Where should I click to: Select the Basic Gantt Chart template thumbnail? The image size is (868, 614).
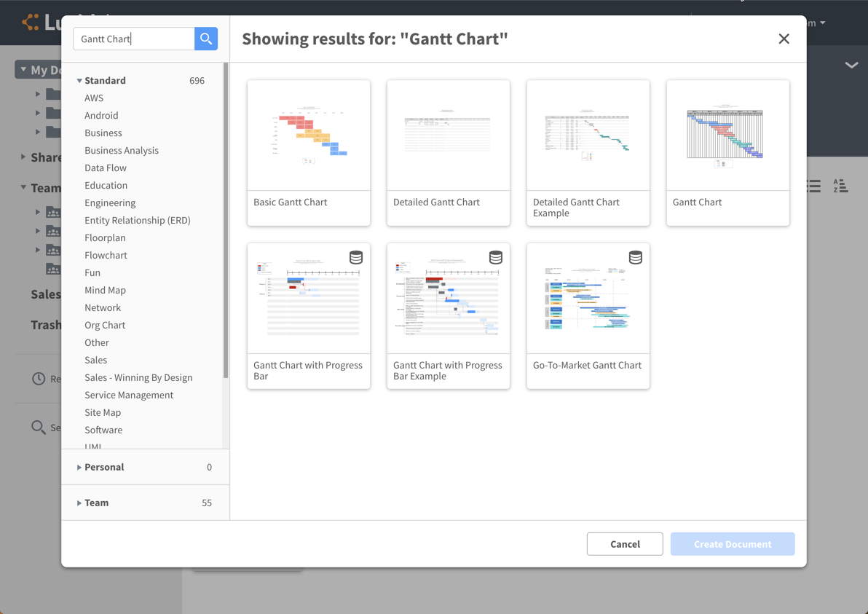click(x=308, y=135)
